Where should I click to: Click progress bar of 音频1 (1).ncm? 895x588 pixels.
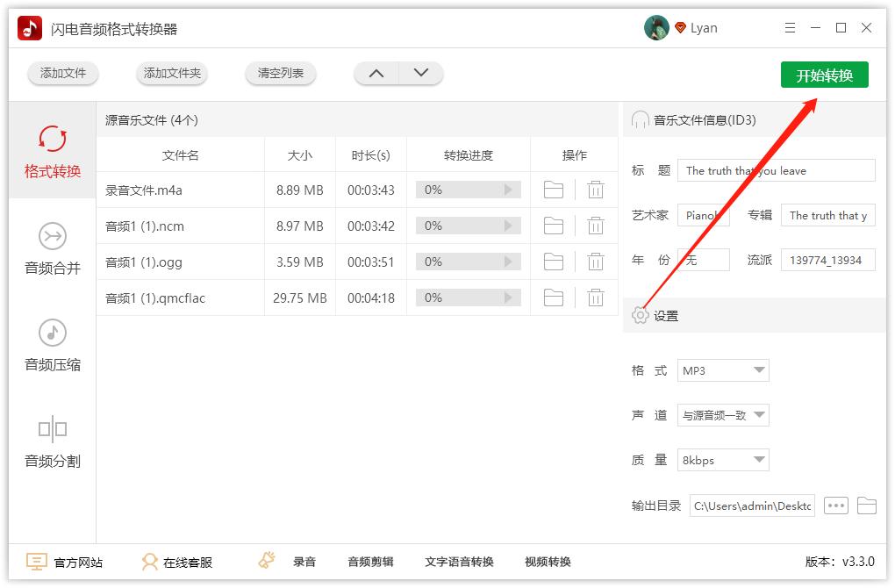coord(468,226)
